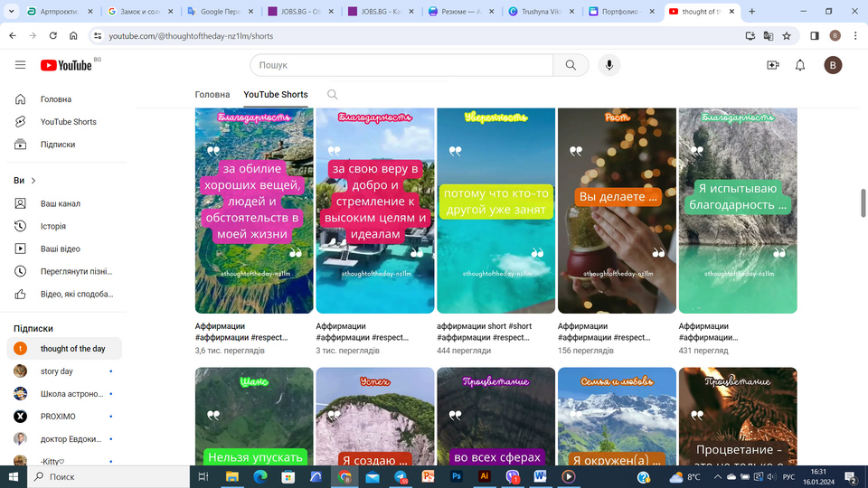Open Школа астроно... subscription

64,394
